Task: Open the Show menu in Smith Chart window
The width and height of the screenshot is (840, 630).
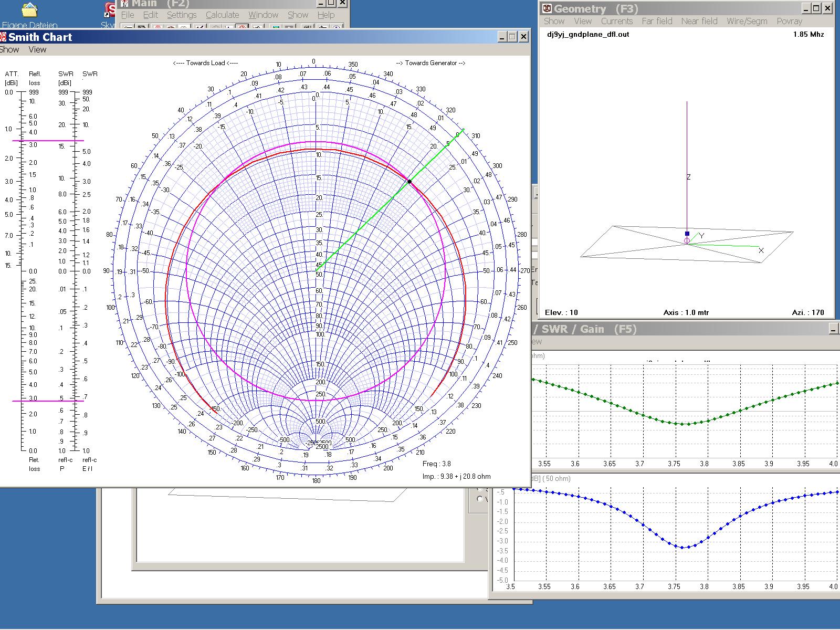Action: point(9,50)
